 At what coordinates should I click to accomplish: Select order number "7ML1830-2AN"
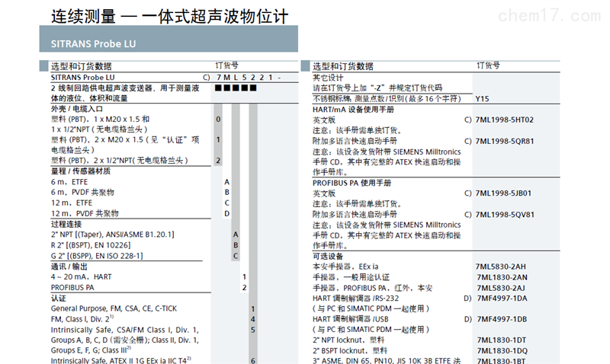pyautogui.click(x=502, y=277)
